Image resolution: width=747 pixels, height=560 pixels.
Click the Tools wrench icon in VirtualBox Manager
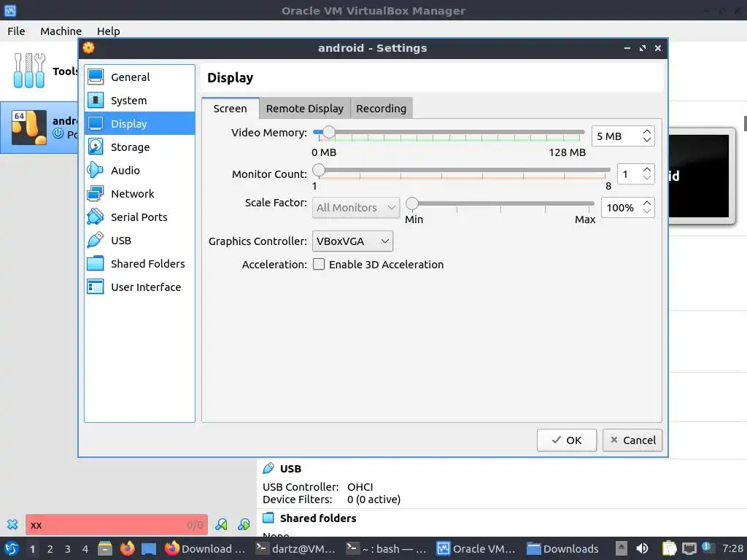click(x=29, y=71)
